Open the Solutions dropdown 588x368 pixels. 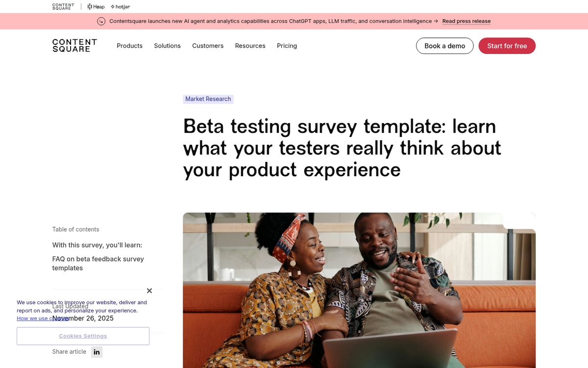(x=167, y=46)
